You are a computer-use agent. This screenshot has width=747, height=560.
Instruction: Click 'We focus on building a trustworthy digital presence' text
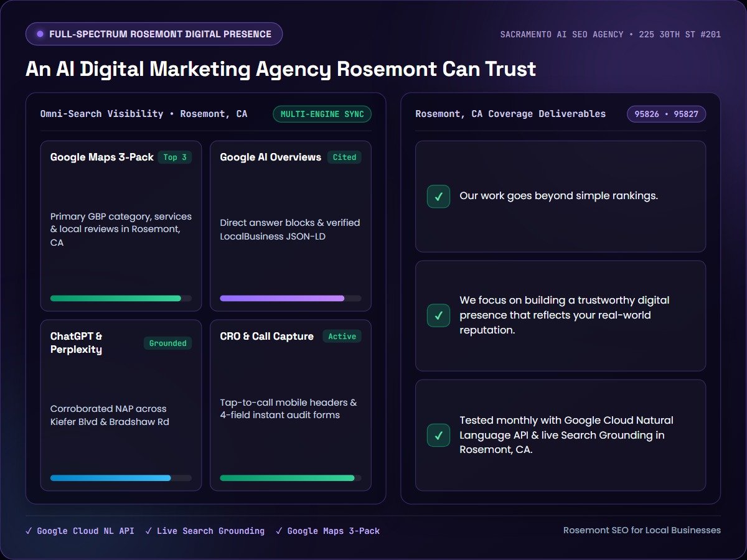565,315
